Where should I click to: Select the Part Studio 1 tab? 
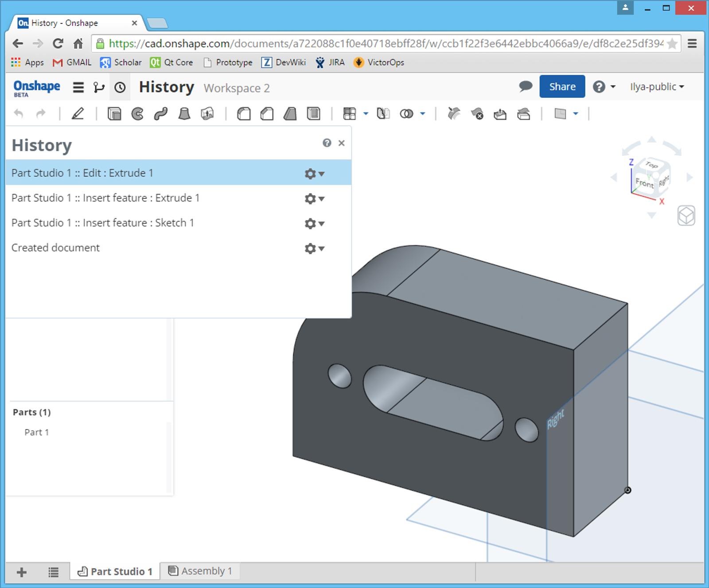click(115, 571)
